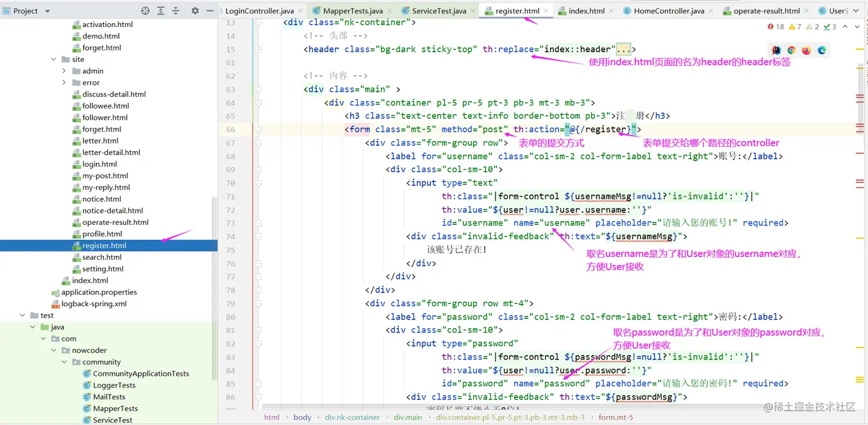Preview page in IntelliJ built-in browser
The height and width of the screenshot is (425, 868).
click(777, 50)
